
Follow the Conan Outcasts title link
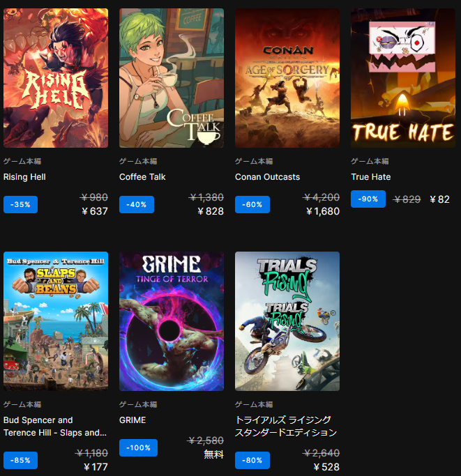(267, 177)
